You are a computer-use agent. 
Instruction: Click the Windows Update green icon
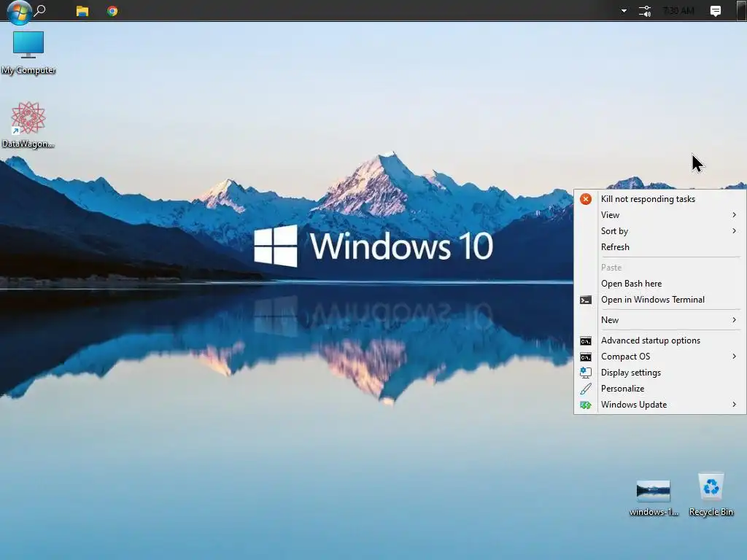[x=586, y=405]
